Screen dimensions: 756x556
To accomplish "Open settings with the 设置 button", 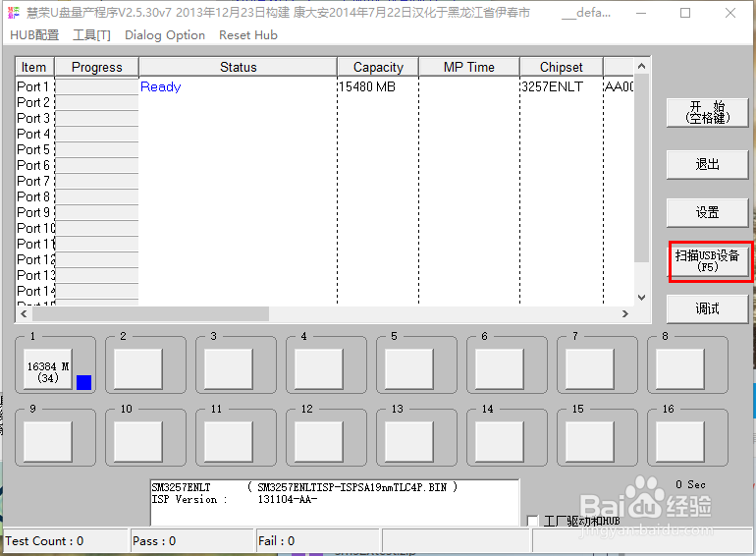I will [x=707, y=212].
